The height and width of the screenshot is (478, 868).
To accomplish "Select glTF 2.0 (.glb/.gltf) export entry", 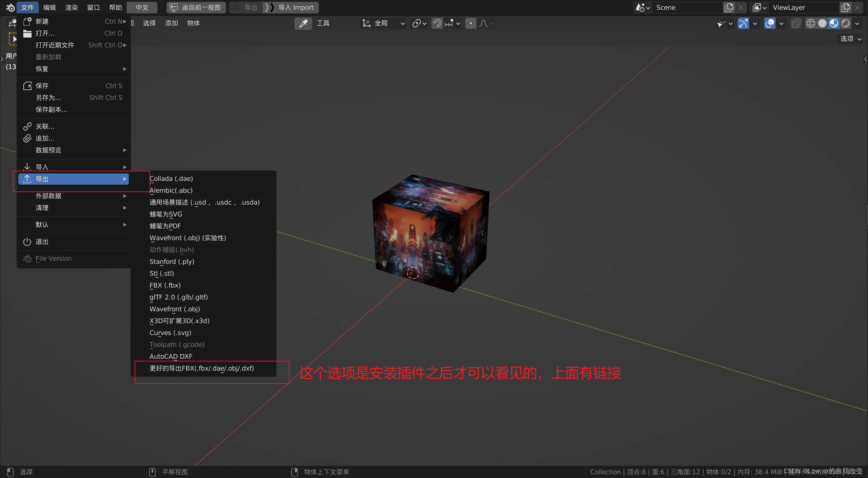I will coord(178,297).
